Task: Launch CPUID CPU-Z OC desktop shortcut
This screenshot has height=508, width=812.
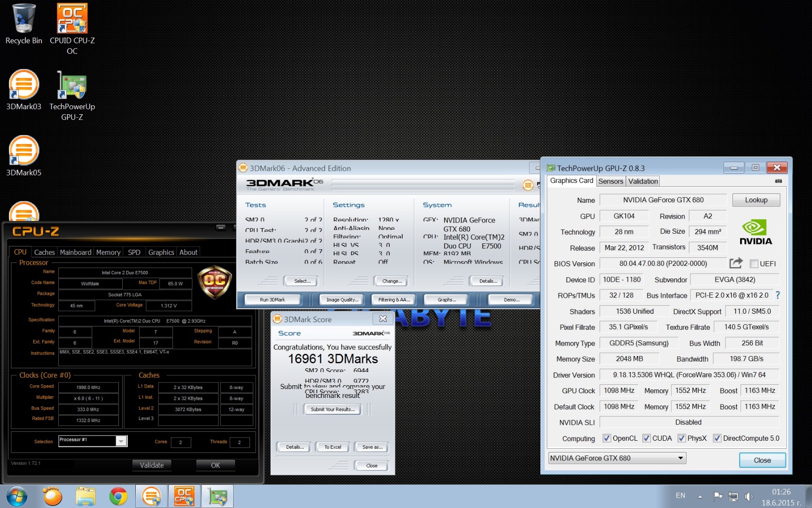Action: [x=72, y=29]
